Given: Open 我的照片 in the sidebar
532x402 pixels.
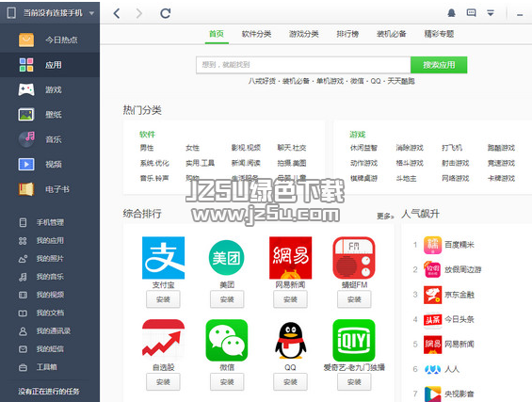Looking at the screenshot, I should pyautogui.click(x=50, y=259).
